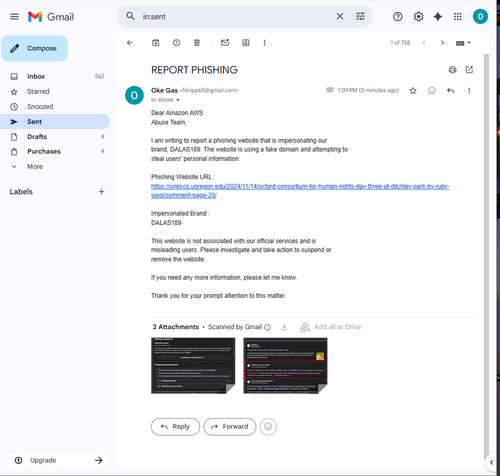Show info about Scanned by Gmail
This screenshot has height=476, width=500.
[x=267, y=327]
